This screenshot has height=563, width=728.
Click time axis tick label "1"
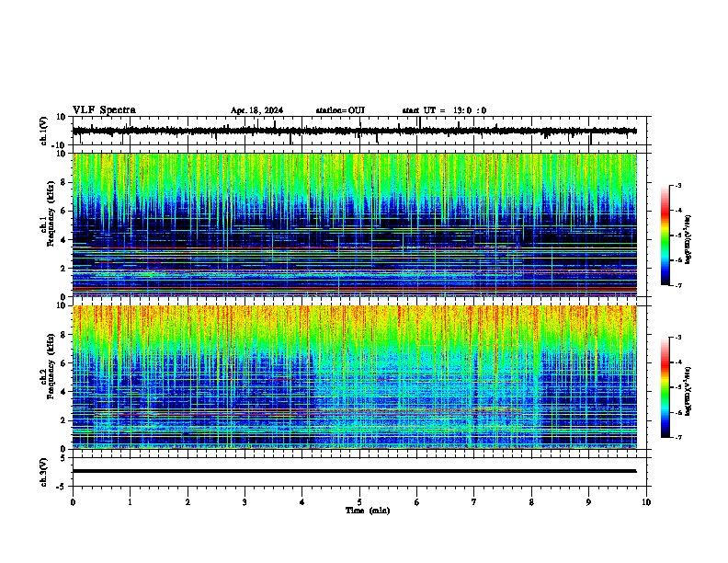tap(130, 502)
